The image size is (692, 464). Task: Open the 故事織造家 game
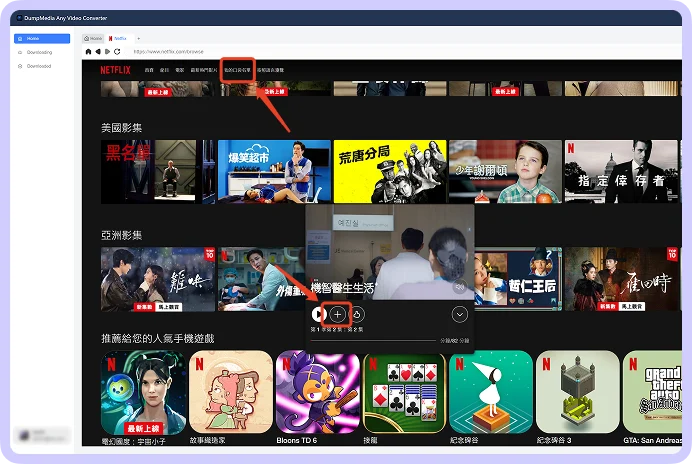(x=231, y=392)
